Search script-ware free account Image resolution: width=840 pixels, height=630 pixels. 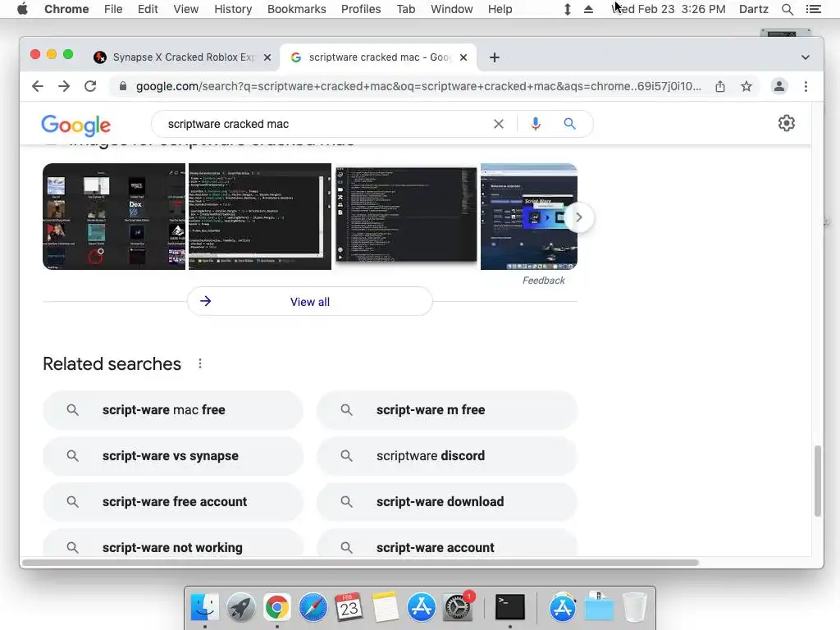[173, 502]
